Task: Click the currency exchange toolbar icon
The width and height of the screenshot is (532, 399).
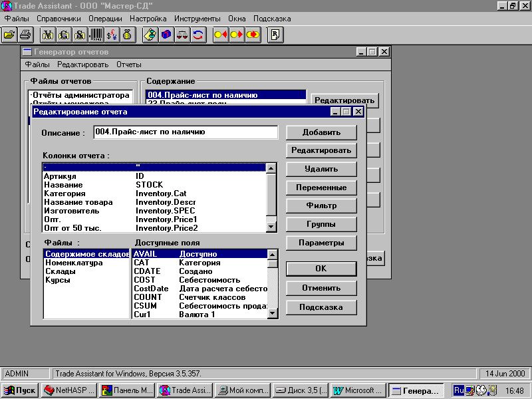Action: tap(112, 34)
